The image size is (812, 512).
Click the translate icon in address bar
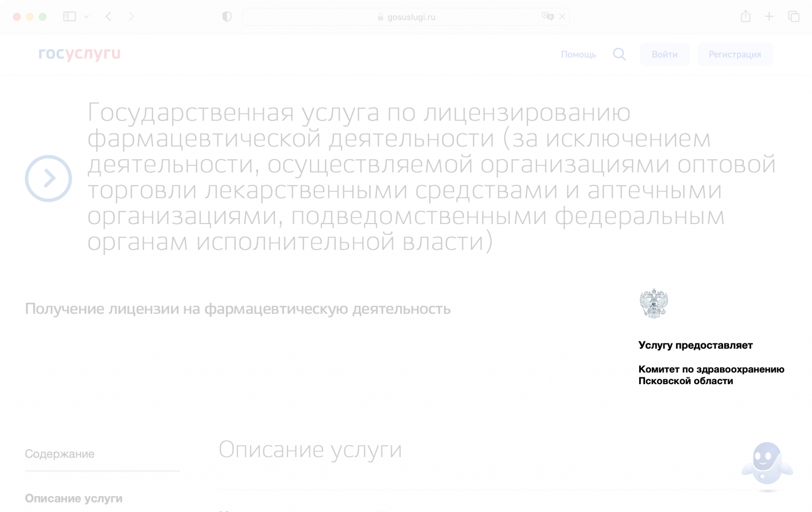point(547,16)
